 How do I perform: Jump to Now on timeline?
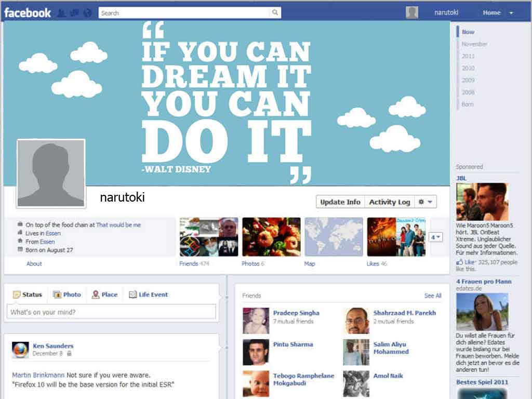[x=468, y=32]
